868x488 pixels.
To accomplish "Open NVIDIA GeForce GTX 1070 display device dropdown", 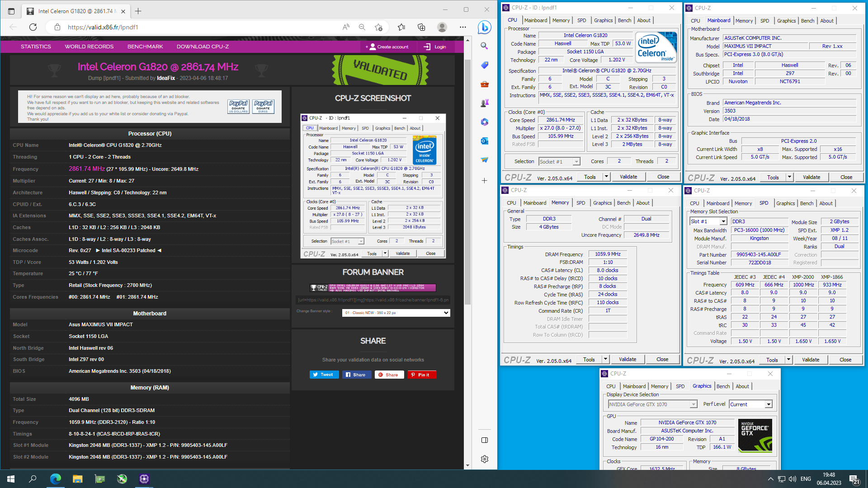I will (652, 404).
